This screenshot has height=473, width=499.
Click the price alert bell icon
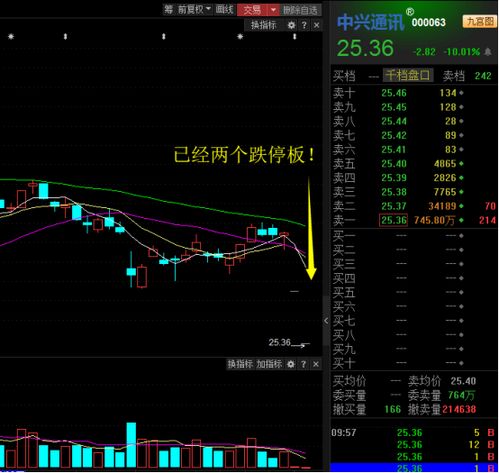tap(488, 52)
